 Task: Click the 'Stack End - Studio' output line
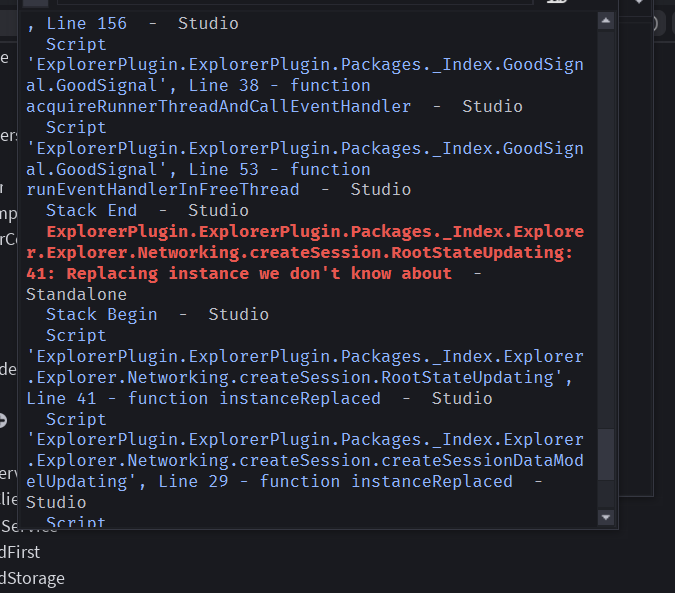pyautogui.click(x=147, y=211)
